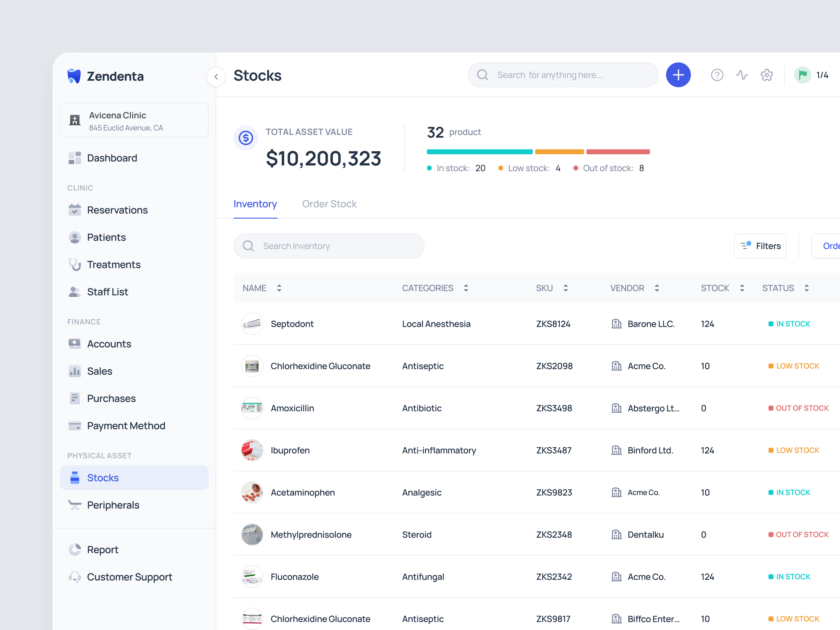Open the help icon
Screen dimensions: 840x630
tap(717, 75)
